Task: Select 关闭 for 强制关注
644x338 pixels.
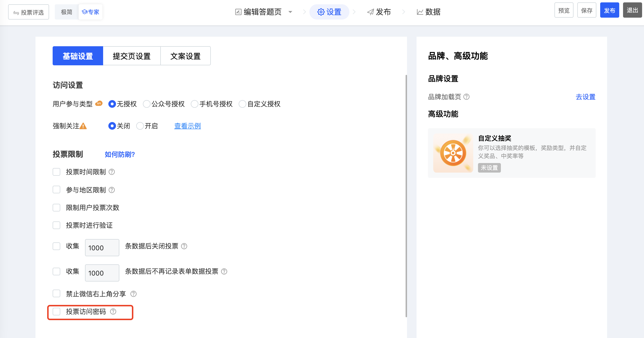Action: click(112, 126)
